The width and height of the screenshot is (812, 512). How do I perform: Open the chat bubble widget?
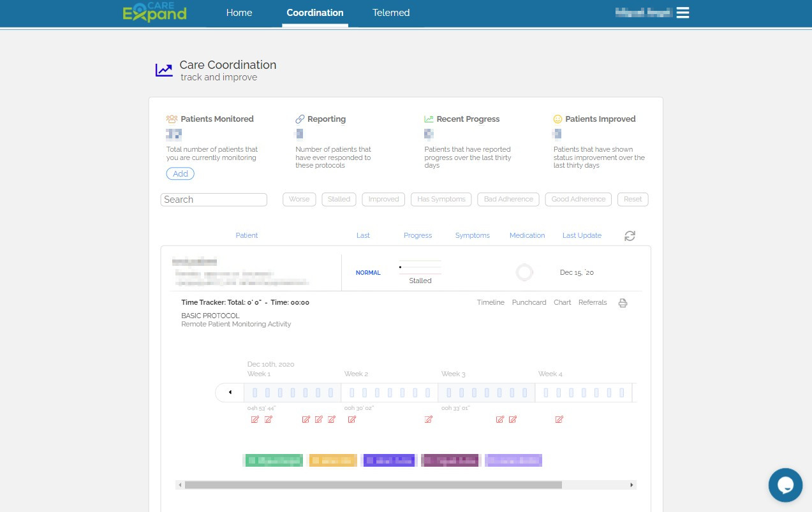point(785,485)
